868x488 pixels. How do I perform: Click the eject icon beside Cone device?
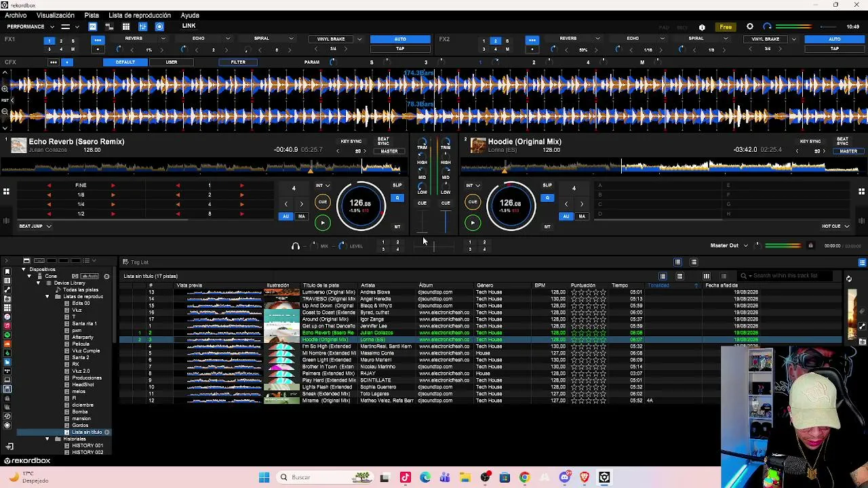click(x=106, y=277)
